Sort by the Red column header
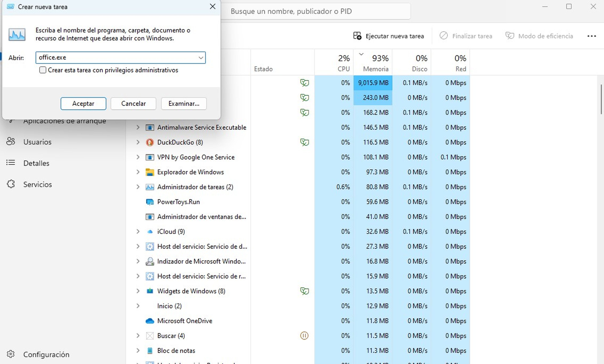604x364 pixels. 450,62
